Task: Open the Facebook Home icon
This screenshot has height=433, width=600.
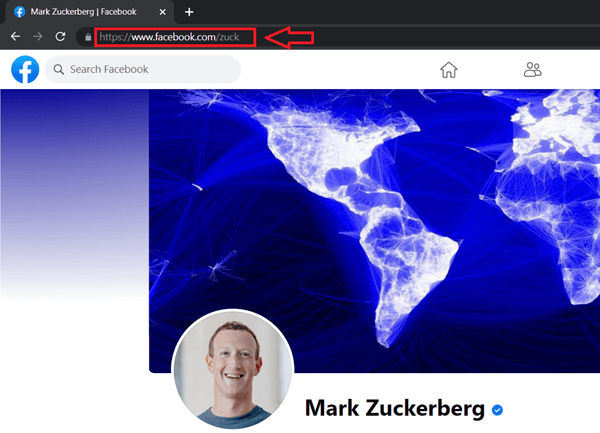Action: [x=449, y=69]
